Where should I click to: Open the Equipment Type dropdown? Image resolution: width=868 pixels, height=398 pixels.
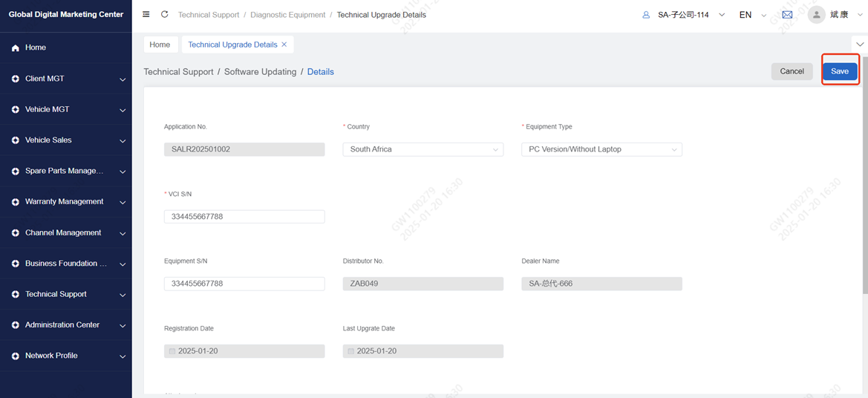pos(601,149)
